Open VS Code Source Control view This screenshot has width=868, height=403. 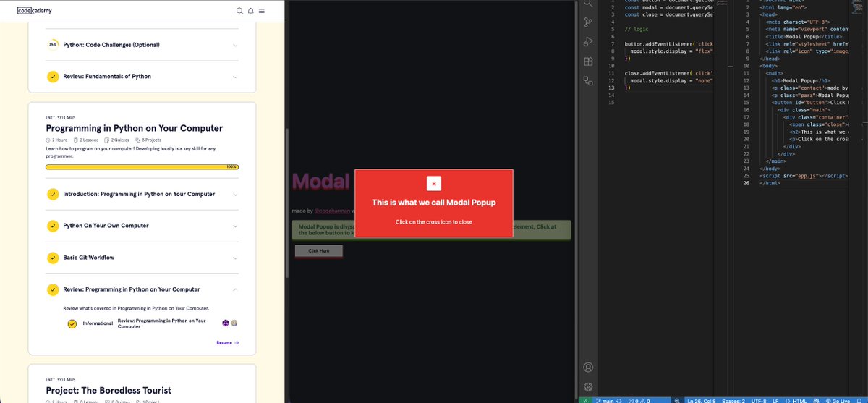588,22
